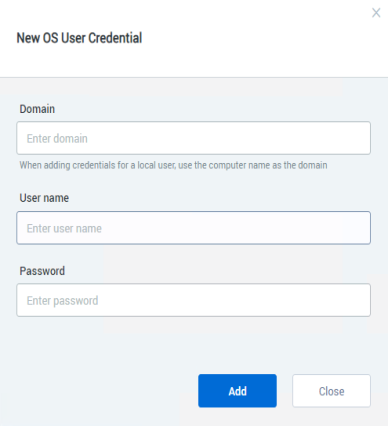Click the blue Add button
The height and width of the screenshot is (426, 388).
pyautogui.click(x=237, y=391)
